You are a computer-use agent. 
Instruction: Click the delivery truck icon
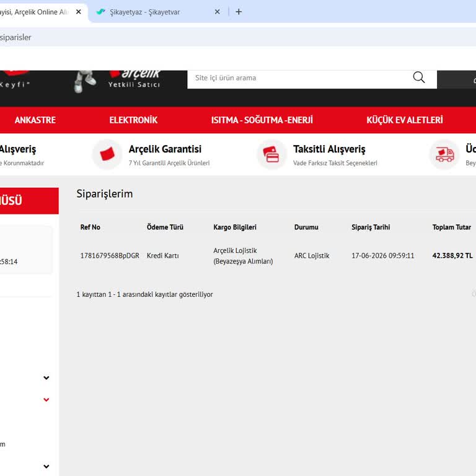coord(444,154)
